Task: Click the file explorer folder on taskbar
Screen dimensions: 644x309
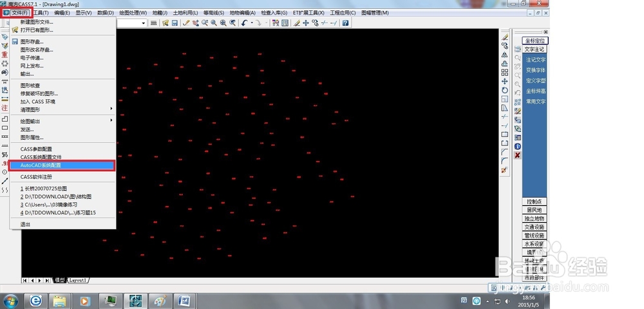Action: [x=60, y=301]
